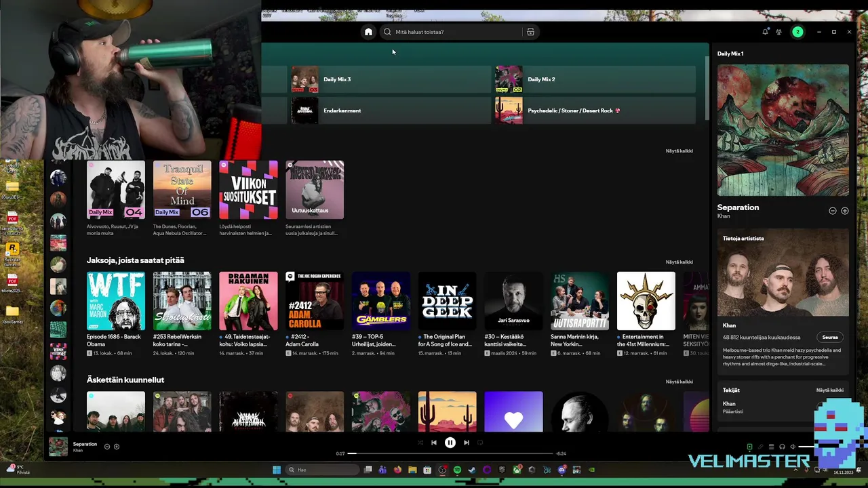Toggle lyrics microphone icon
The height and width of the screenshot is (488, 868).
(760, 447)
